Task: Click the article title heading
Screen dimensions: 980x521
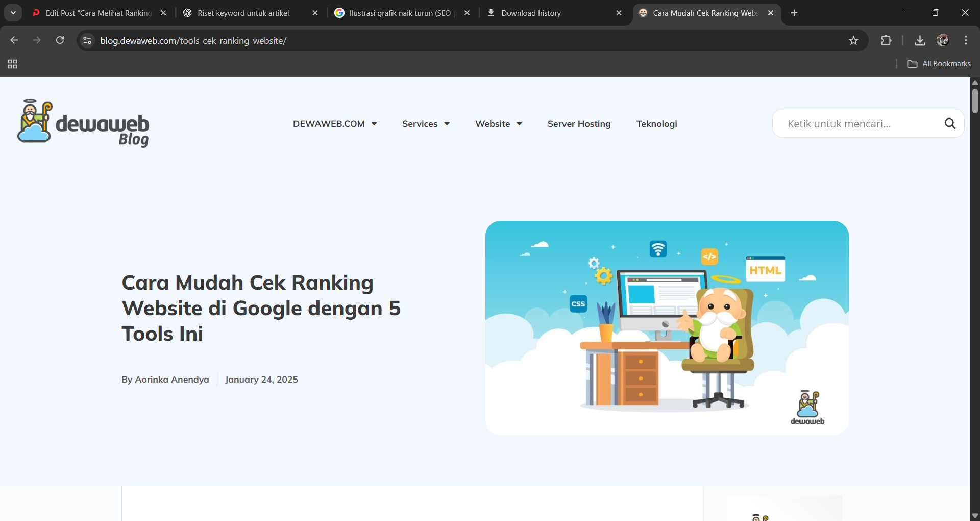Action: point(261,308)
